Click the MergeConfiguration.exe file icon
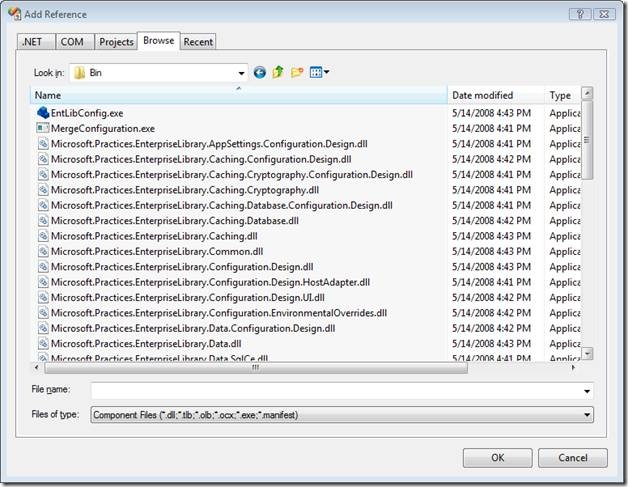The height and width of the screenshot is (487, 628). tap(43, 128)
